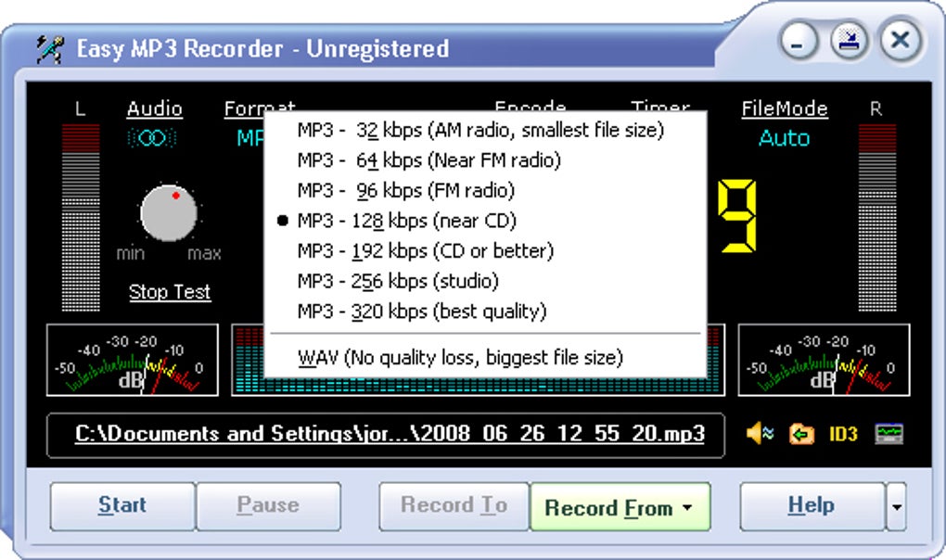Close the Easy MP3 Recorder window
Image resolution: width=946 pixels, height=560 pixels.
tap(901, 41)
